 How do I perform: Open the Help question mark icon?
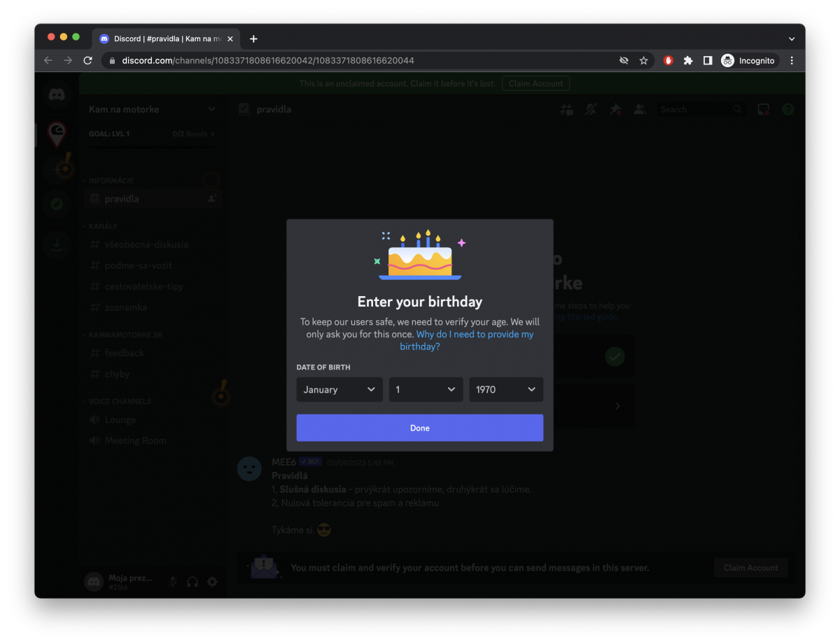(x=788, y=109)
